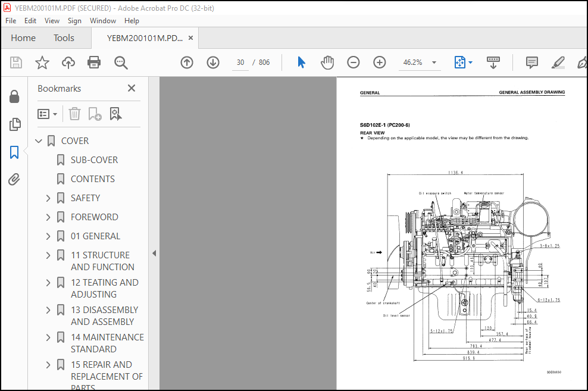Click the zoom percentage field 46.2%
The image size is (588, 391).
412,62
